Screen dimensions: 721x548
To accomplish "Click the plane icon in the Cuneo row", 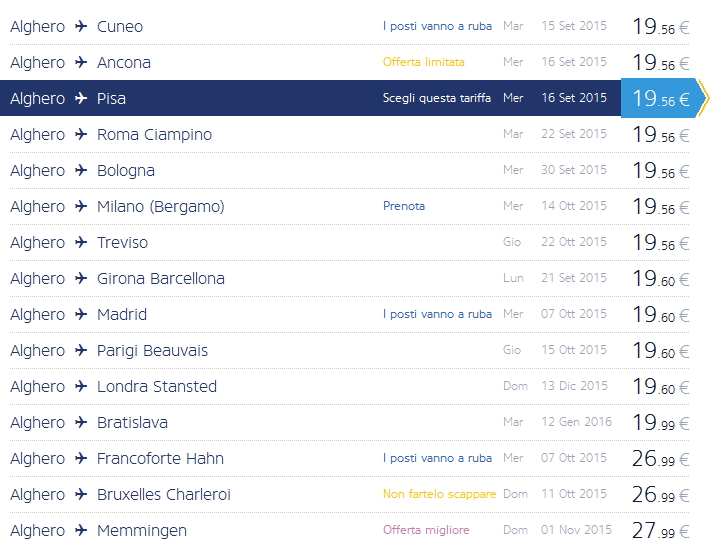I will [x=81, y=27].
